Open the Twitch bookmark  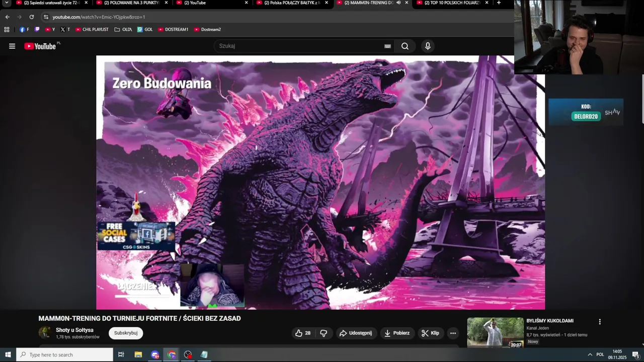[x=37, y=30]
